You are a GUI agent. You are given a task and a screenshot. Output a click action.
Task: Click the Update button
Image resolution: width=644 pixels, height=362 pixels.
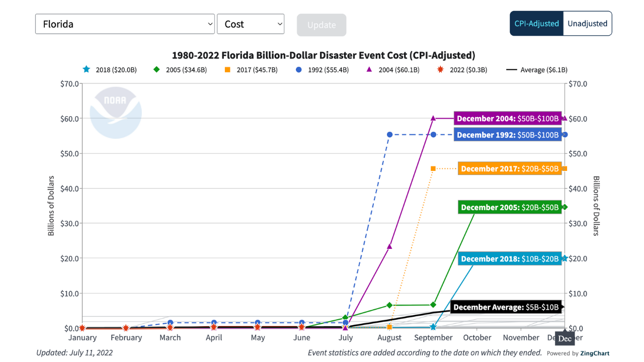tap(321, 25)
